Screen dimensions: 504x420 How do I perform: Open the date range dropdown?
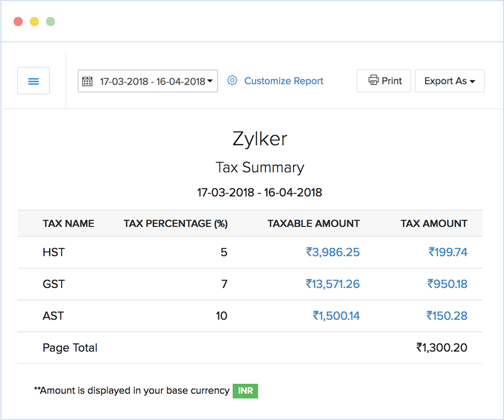[x=148, y=80]
